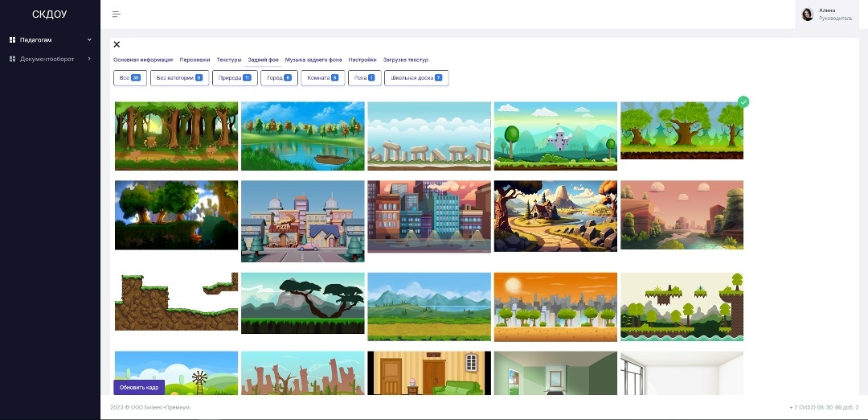Open the Загрузка текстур tab
The height and width of the screenshot is (420, 868).
(x=406, y=60)
